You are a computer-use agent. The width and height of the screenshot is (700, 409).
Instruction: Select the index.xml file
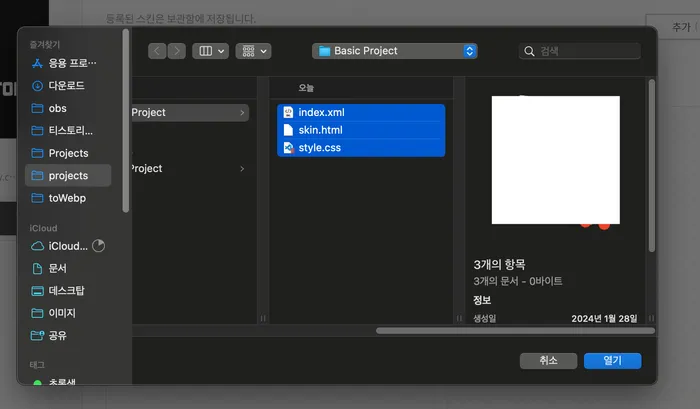pos(361,113)
